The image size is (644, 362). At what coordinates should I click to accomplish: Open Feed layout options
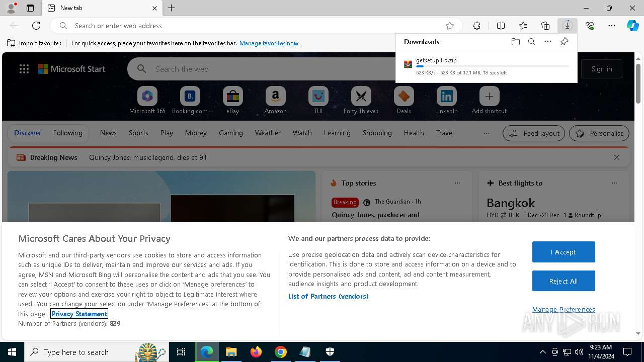[x=534, y=133]
